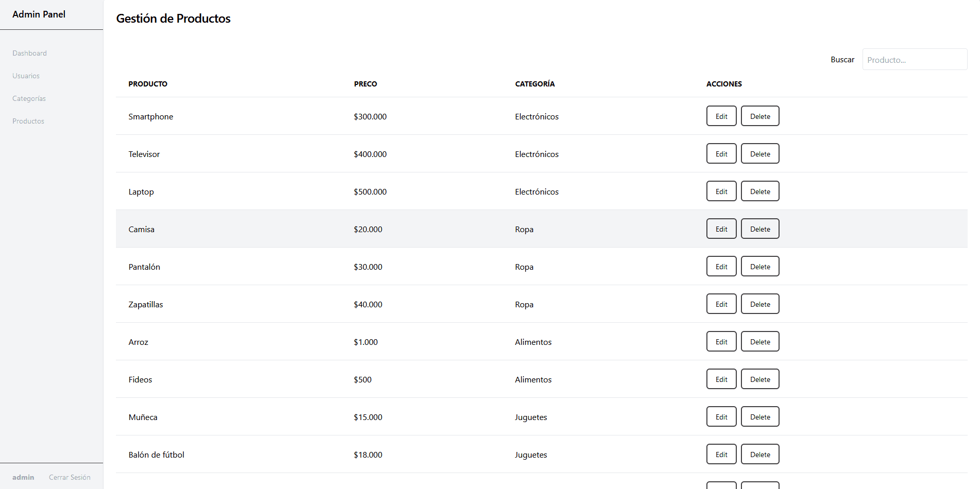Screen dimensions: 980x489
Task: Click the $40.000 price cell
Action: pos(368,305)
